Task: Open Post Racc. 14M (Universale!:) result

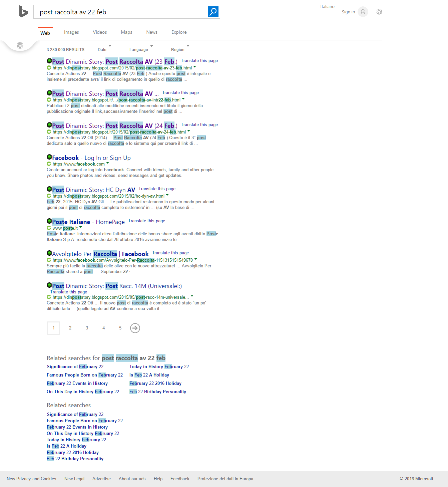Action: [x=117, y=286]
